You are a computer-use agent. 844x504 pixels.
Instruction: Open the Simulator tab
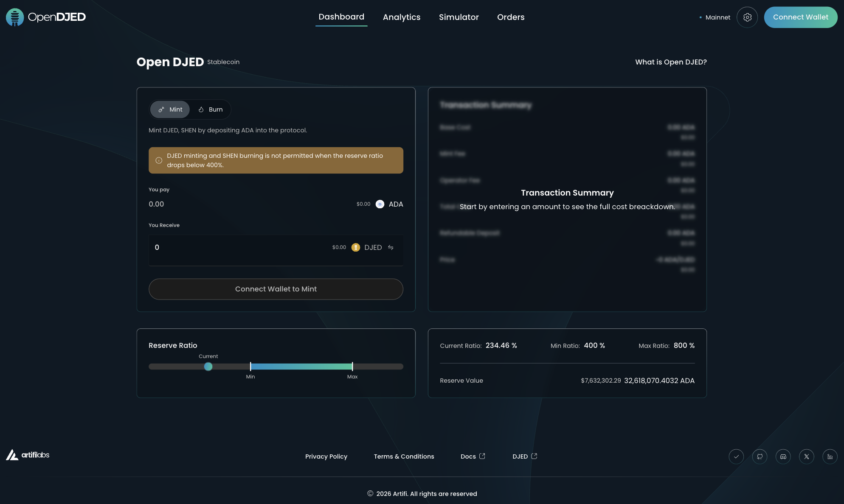(x=459, y=17)
